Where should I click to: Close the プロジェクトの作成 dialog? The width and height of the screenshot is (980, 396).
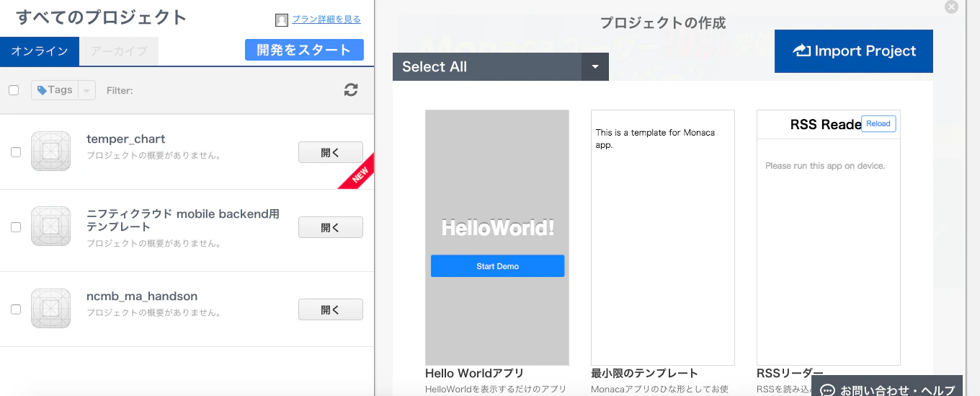pyautogui.click(x=951, y=7)
